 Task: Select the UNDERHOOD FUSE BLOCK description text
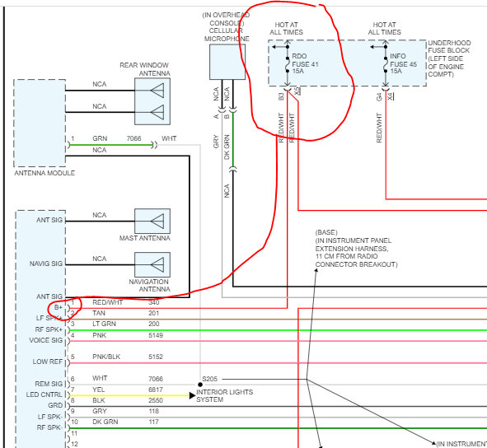[449, 58]
